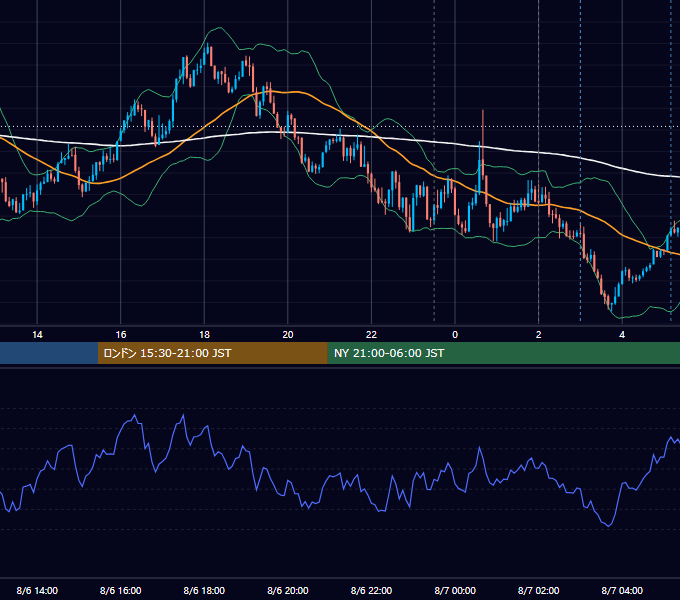Click the oscillator peak just after 8/6 16:00
Viewport: 680px width, 600px height.
(x=135, y=415)
